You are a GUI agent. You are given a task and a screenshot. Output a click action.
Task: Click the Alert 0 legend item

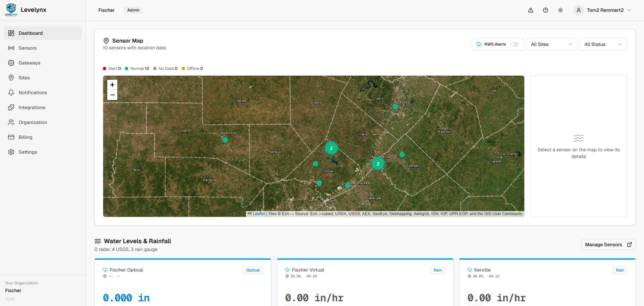(112, 69)
